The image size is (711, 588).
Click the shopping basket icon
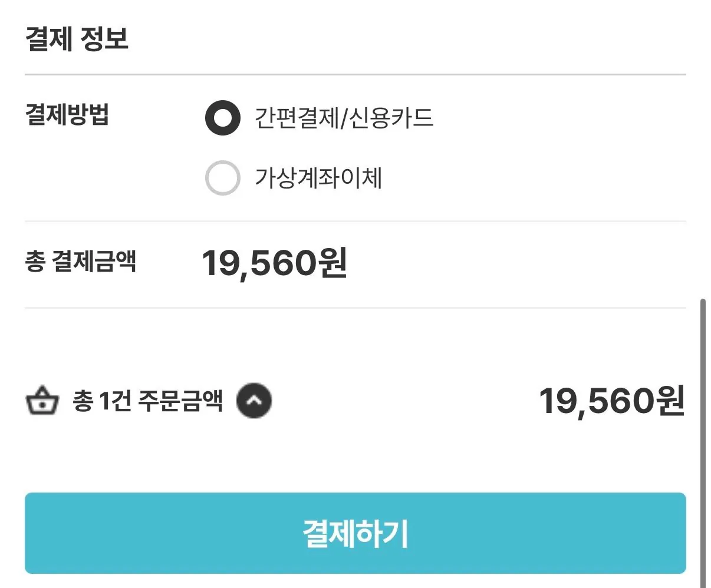tap(42, 401)
